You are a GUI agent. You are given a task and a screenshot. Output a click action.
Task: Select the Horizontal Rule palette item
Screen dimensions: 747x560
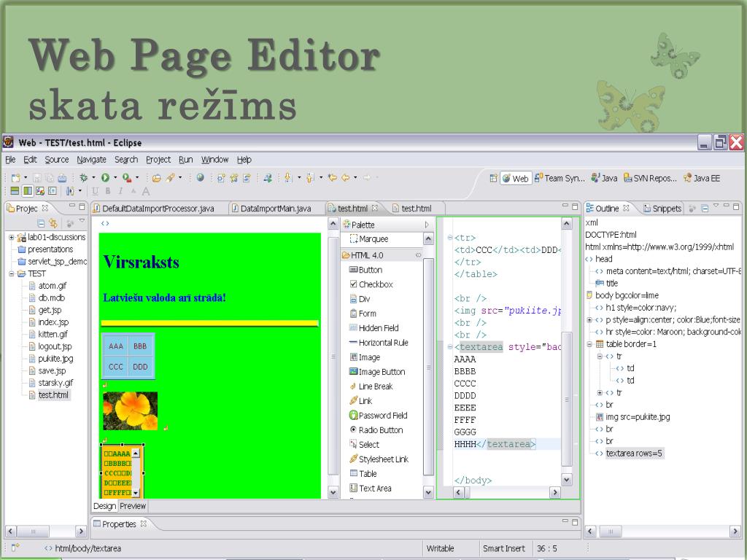click(379, 343)
